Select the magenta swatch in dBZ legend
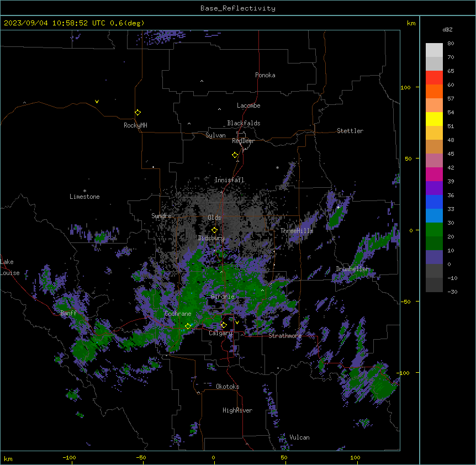This screenshot has height=465, width=476. [x=434, y=174]
